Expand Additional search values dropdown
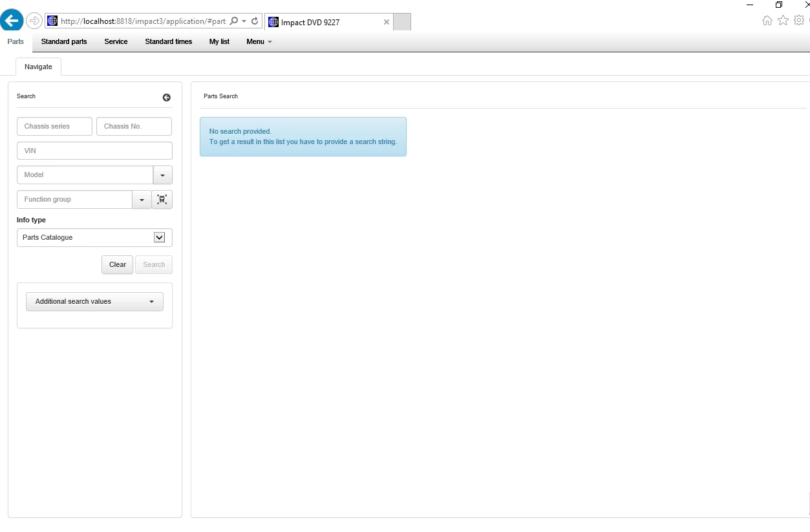Image resolution: width=810 pixels, height=532 pixels. [x=94, y=302]
